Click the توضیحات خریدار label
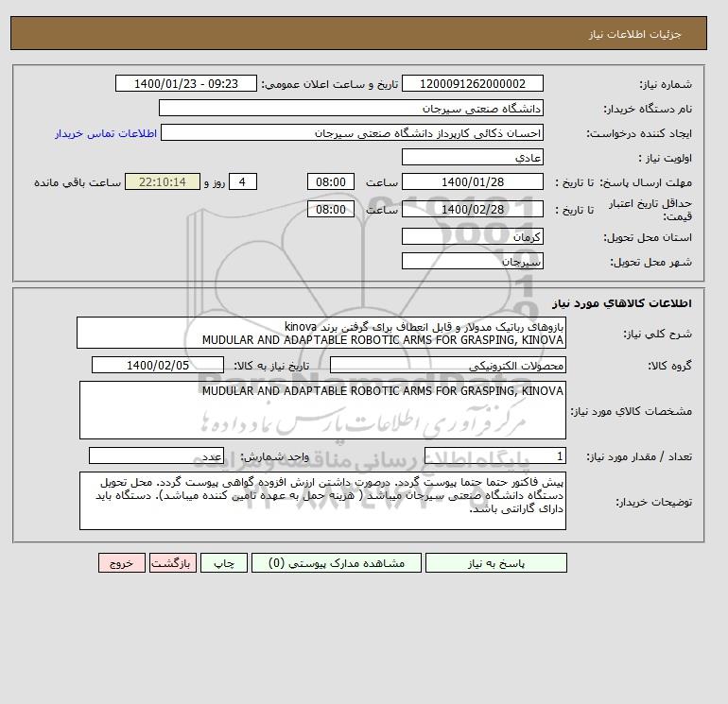728x704 pixels. tap(653, 502)
